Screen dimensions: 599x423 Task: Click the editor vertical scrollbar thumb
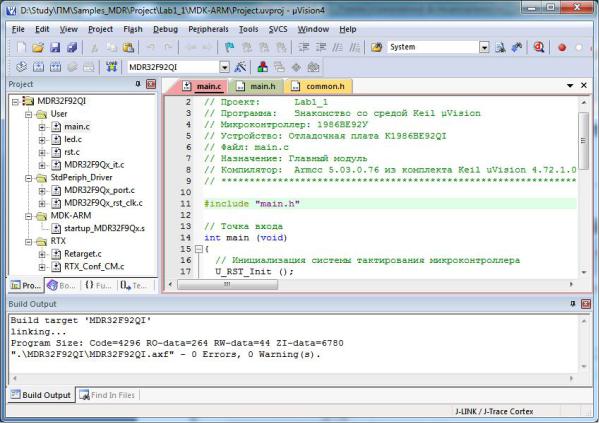pyautogui.click(x=583, y=140)
